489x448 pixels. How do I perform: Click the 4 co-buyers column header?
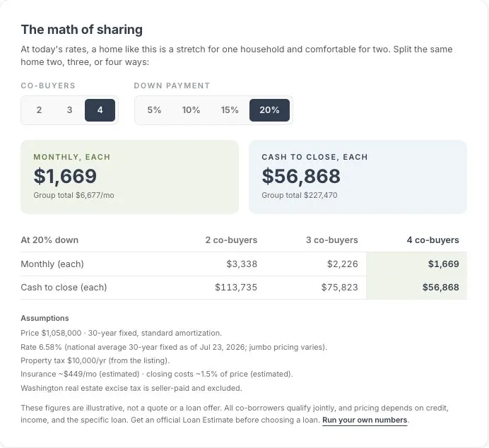433,240
